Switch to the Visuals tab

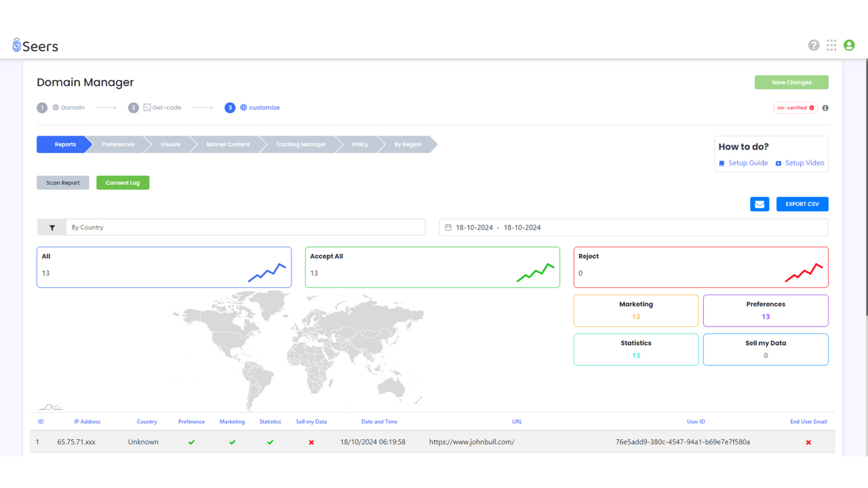170,144
